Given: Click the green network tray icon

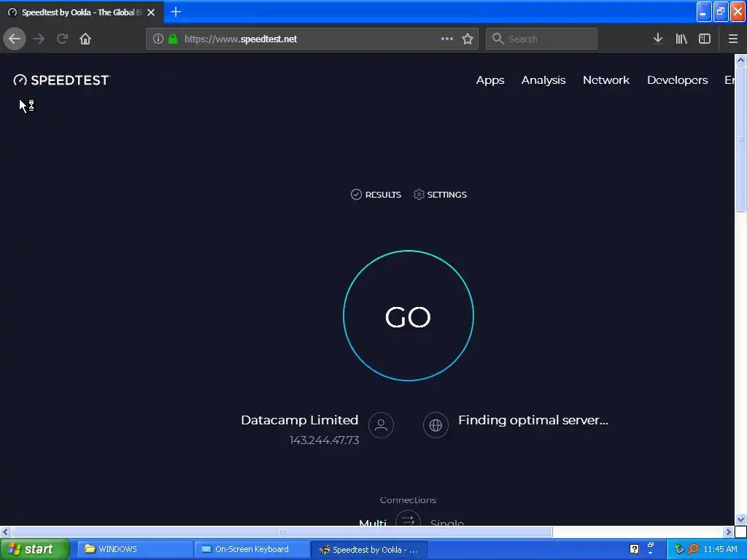Looking at the screenshot, I should tap(679, 549).
